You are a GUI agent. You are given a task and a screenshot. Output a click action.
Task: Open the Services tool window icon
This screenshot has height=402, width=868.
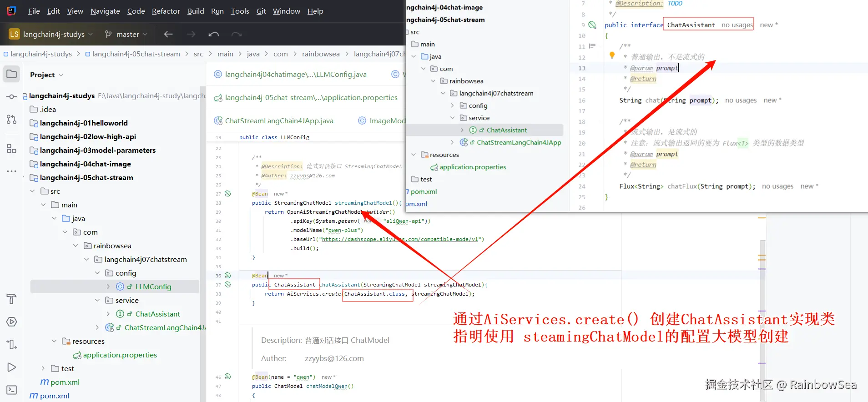[x=12, y=322]
